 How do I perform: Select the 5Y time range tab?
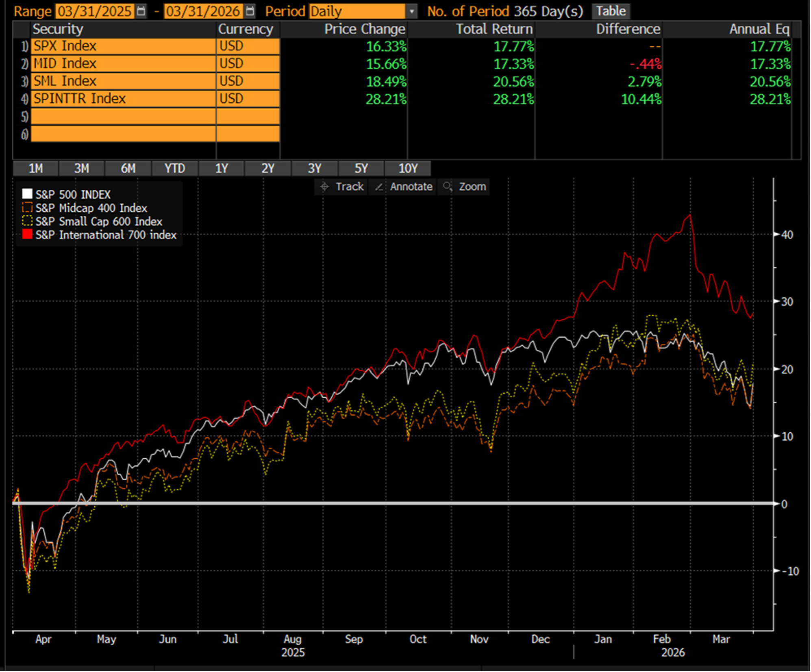click(361, 168)
